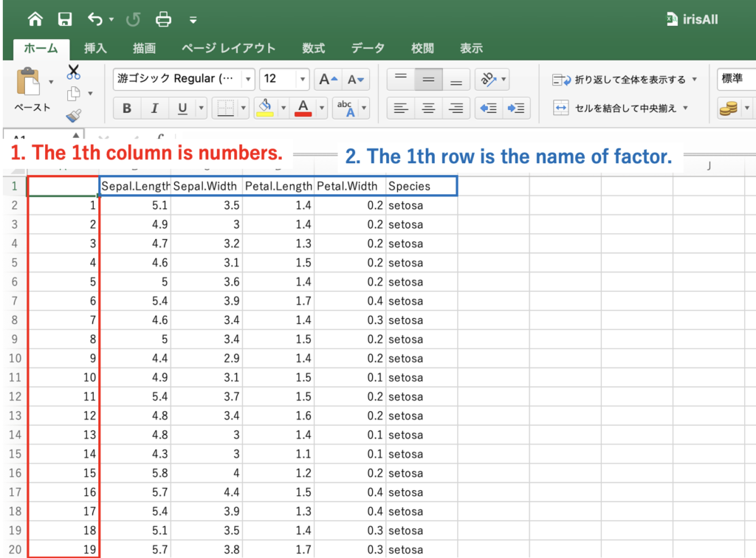This screenshot has height=558, width=756.
Task: Toggle italic formatting with I button
Action: (x=154, y=108)
